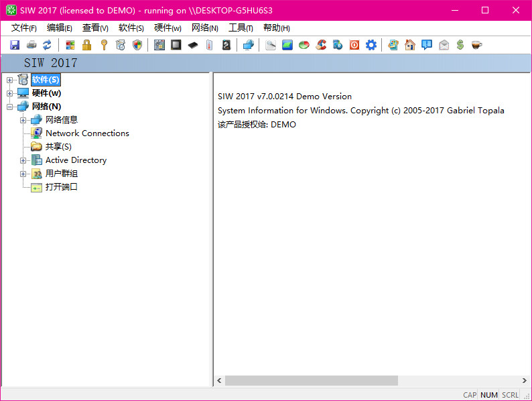The height and width of the screenshot is (401, 532).
Task: Expand the 硬件(W) tree node
Action: click(9, 93)
